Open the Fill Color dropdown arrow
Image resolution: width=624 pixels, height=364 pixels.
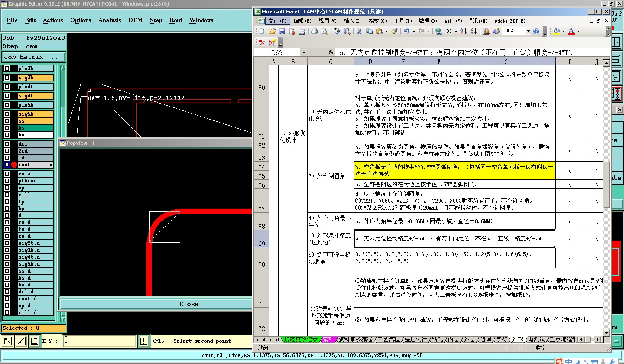click(563, 31)
